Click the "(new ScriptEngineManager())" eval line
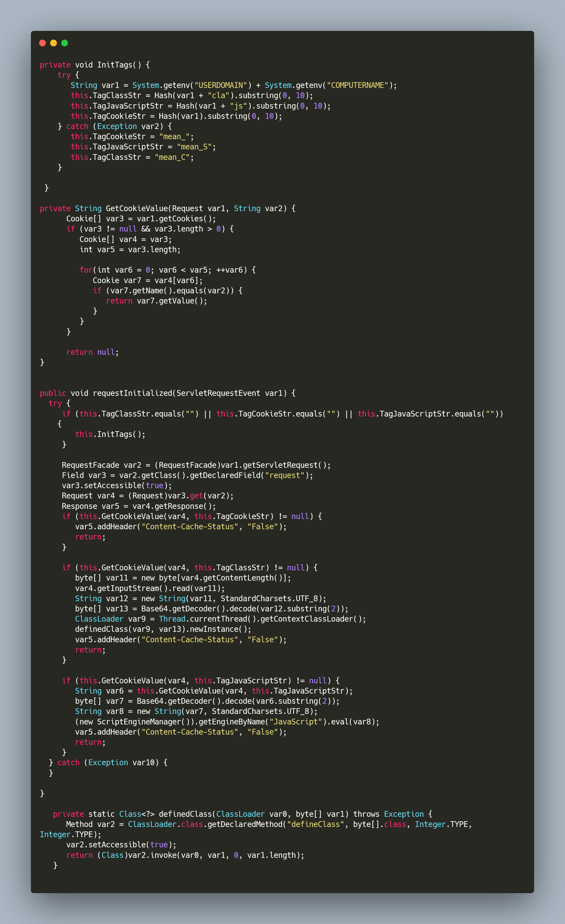 pos(228,721)
